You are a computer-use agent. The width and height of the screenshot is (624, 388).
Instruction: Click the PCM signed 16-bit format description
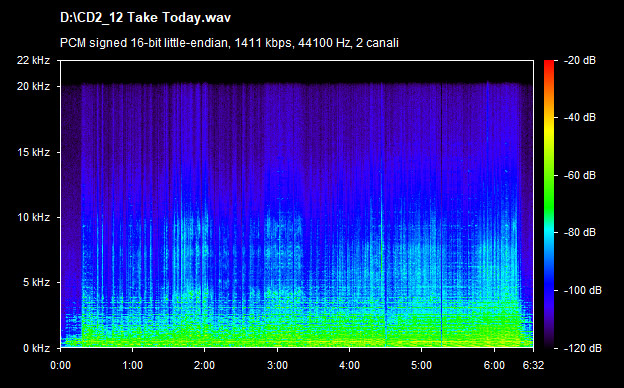pyautogui.click(x=229, y=43)
